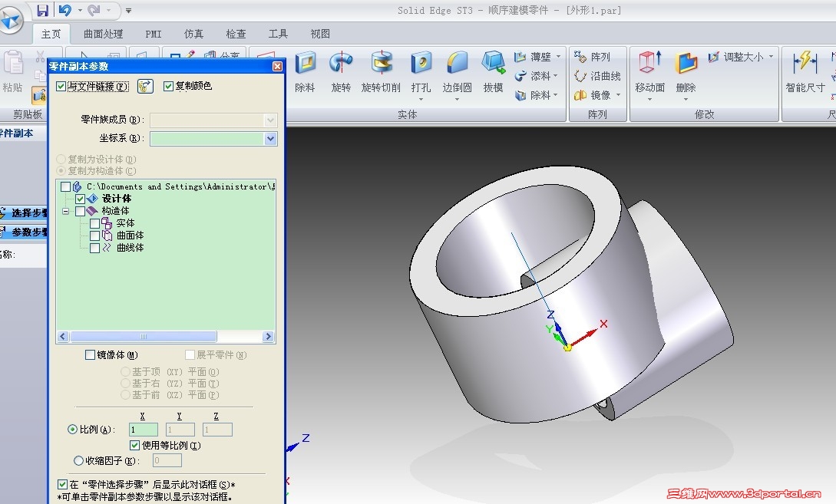Image resolution: width=836 pixels, height=504 pixels.
Task: Open the quick access toolbar customize arrow
Action: pos(128,10)
